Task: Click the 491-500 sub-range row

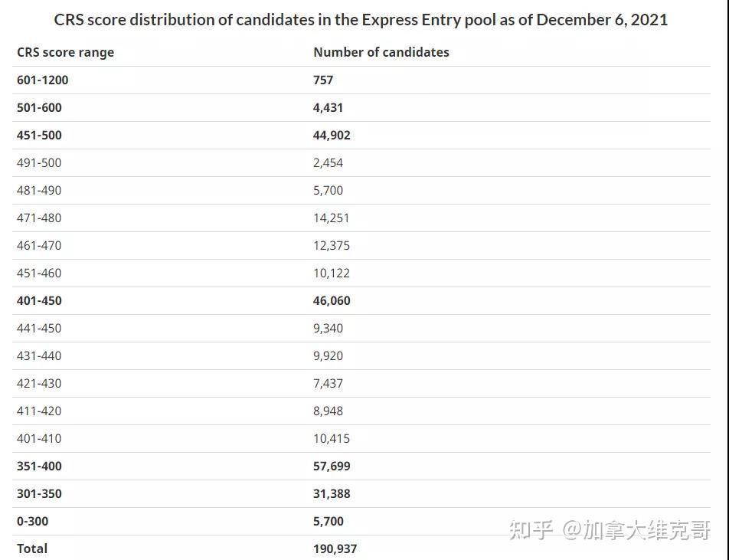Action: tap(361, 162)
